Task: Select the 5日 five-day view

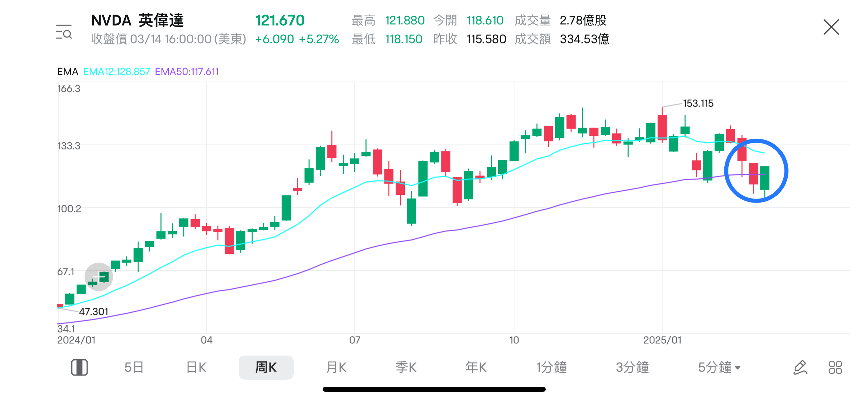Action: click(133, 367)
